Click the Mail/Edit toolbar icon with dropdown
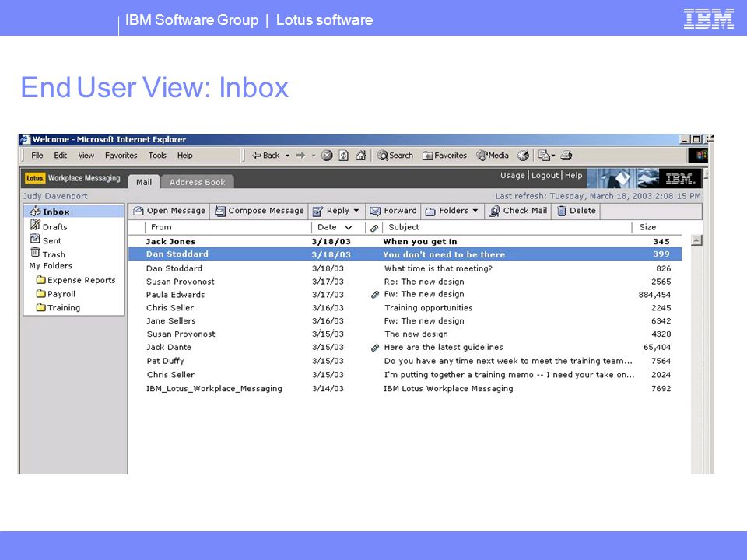This screenshot has height=560, width=747. [x=546, y=156]
